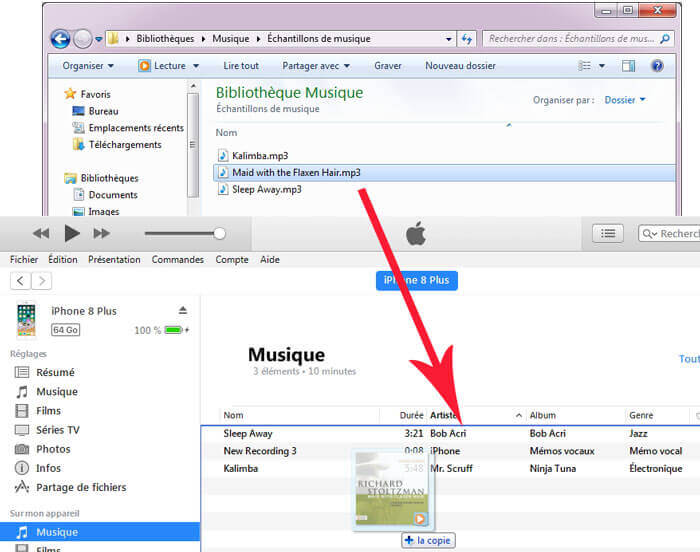Open the Partager avec dropdown
Image resolution: width=700 pixels, height=552 pixels.
tap(316, 66)
